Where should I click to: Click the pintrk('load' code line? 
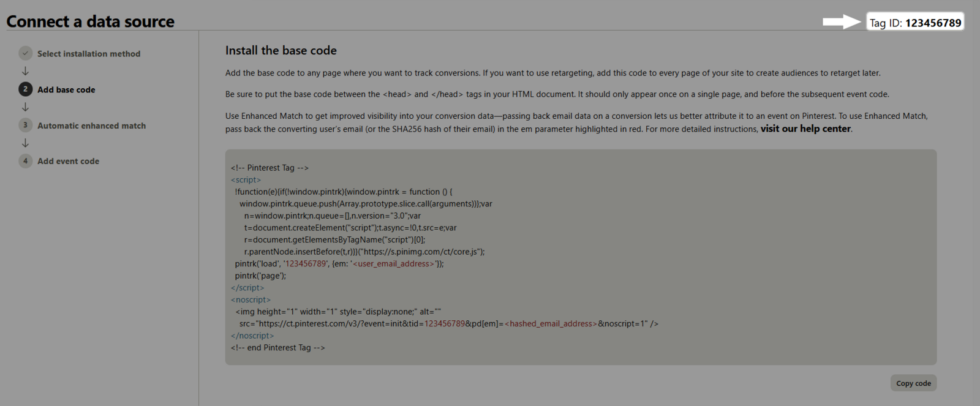click(339, 264)
